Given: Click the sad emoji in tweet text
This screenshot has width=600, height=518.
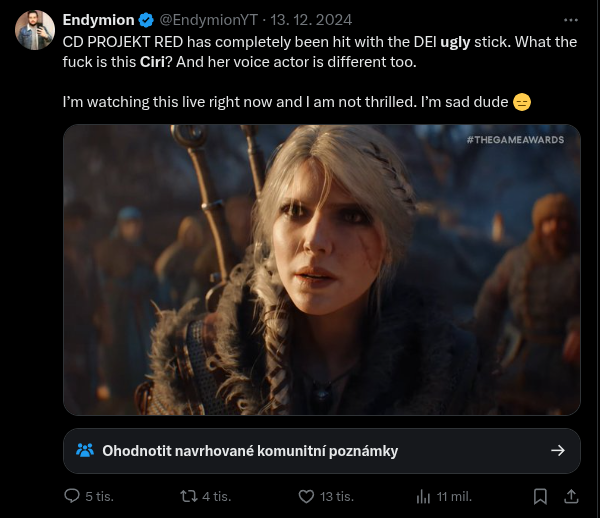Looking at the screenshot, I should click(521, 102).
